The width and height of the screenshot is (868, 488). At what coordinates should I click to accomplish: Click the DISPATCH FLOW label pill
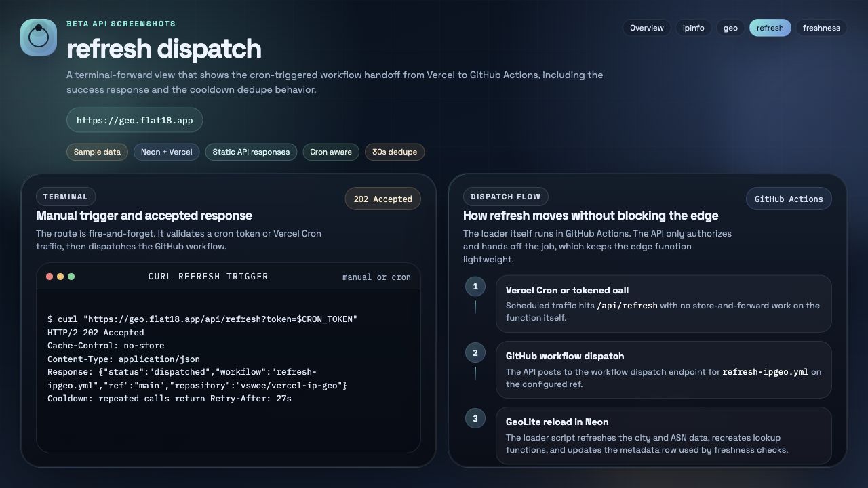click(x=505, y=197)
